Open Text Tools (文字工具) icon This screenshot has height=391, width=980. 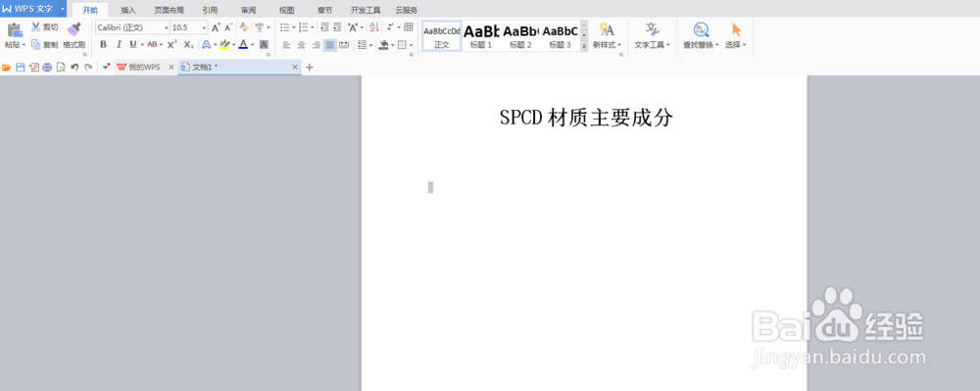[x=652, y=30]
